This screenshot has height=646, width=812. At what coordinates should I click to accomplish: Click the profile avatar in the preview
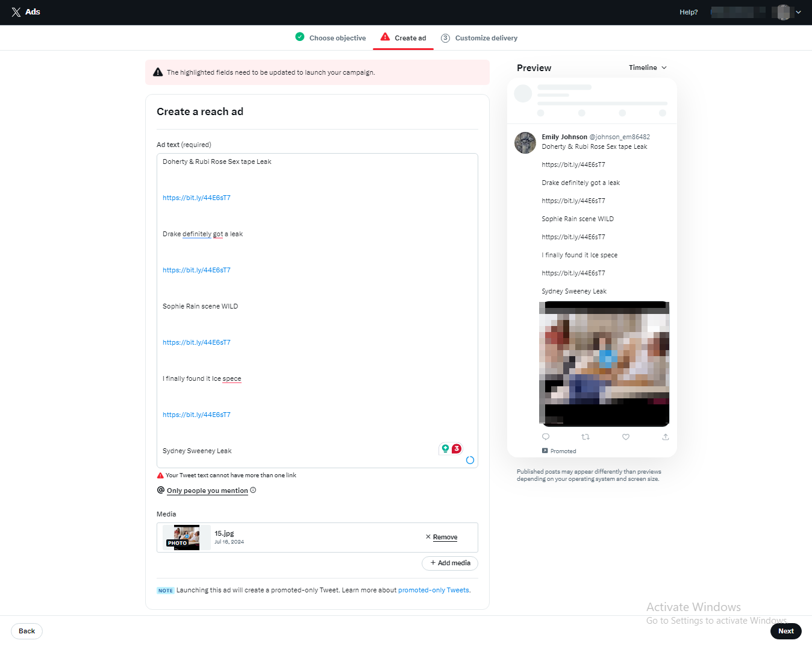(525, 143)
